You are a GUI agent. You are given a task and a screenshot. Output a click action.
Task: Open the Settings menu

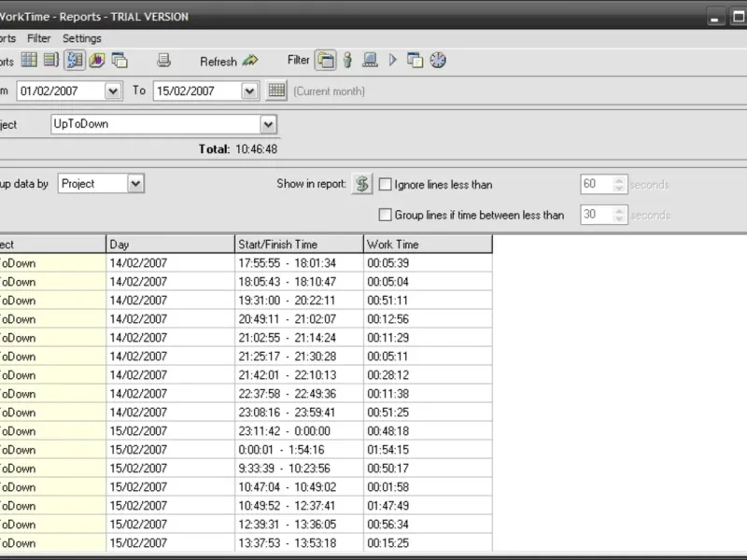pyautogui.click(x=82, y=38)
